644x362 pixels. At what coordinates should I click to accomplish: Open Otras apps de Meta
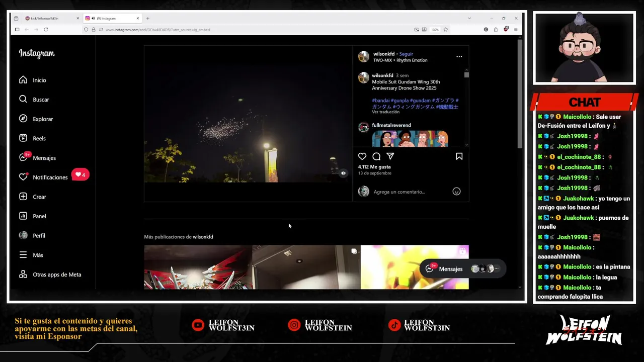coord(50,275)
